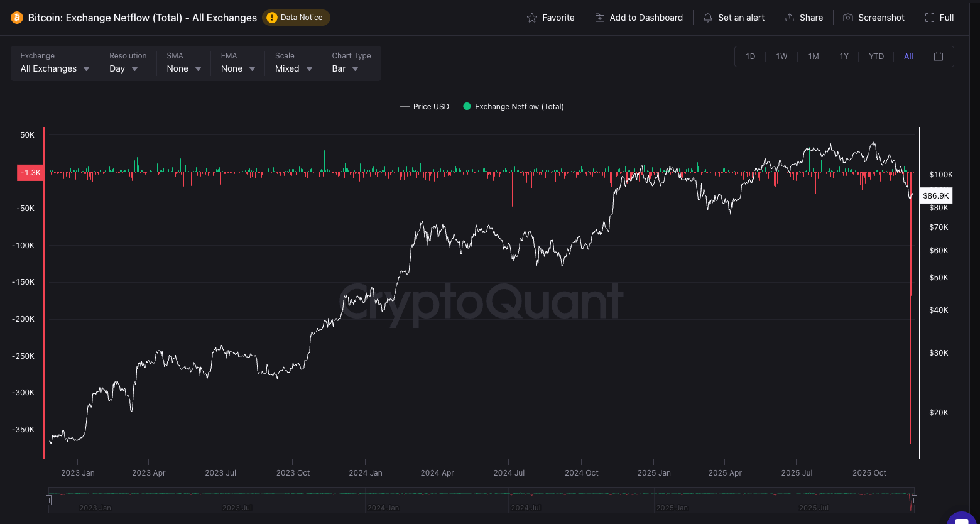The image size is (980, 524).
Task: Grab the left handle of range navigator
Action: pyautogui.click(x=48, y=500)
